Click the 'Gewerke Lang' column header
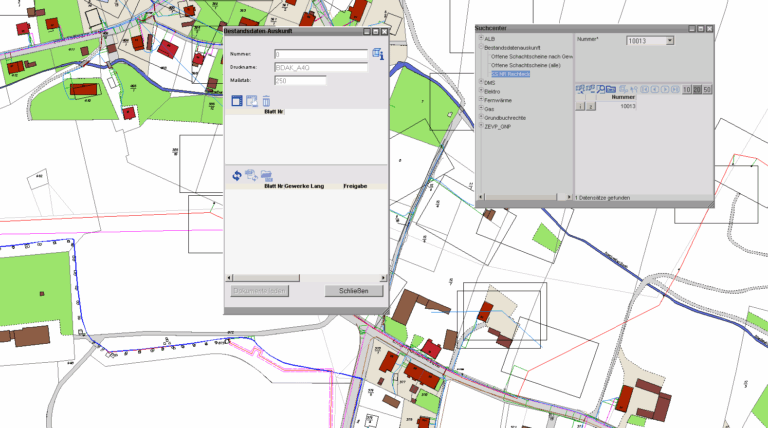768x428 pixels. coord(304,186)
